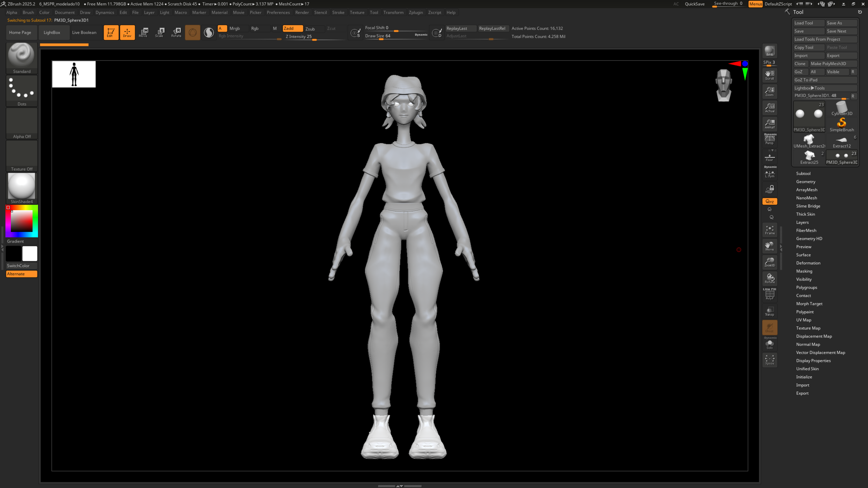Click the QuickSave button

(x=694, y=4)
